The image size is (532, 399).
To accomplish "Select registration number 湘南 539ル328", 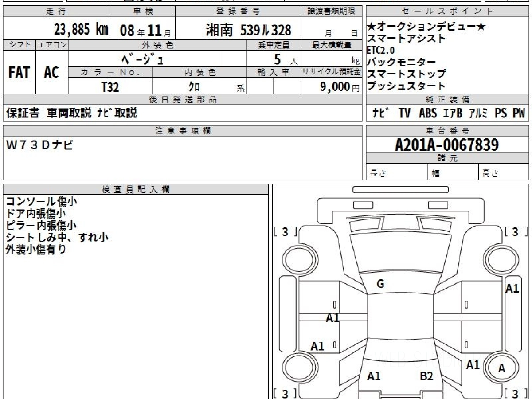I will click(x=248, y=30).
